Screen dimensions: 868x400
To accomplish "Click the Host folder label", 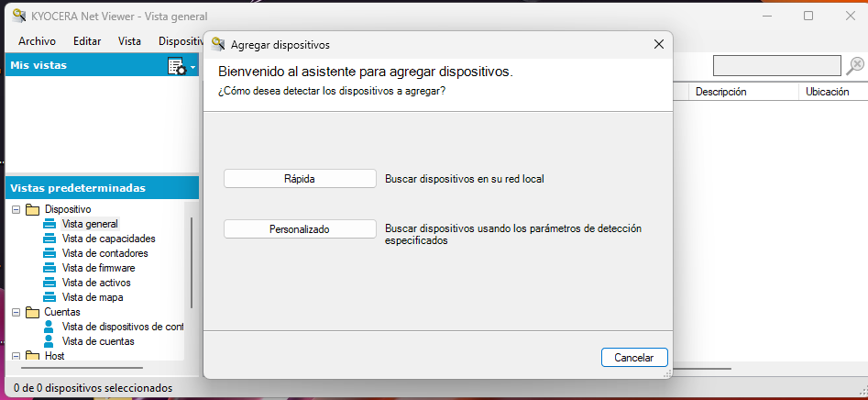I will [x=54, y=356].
